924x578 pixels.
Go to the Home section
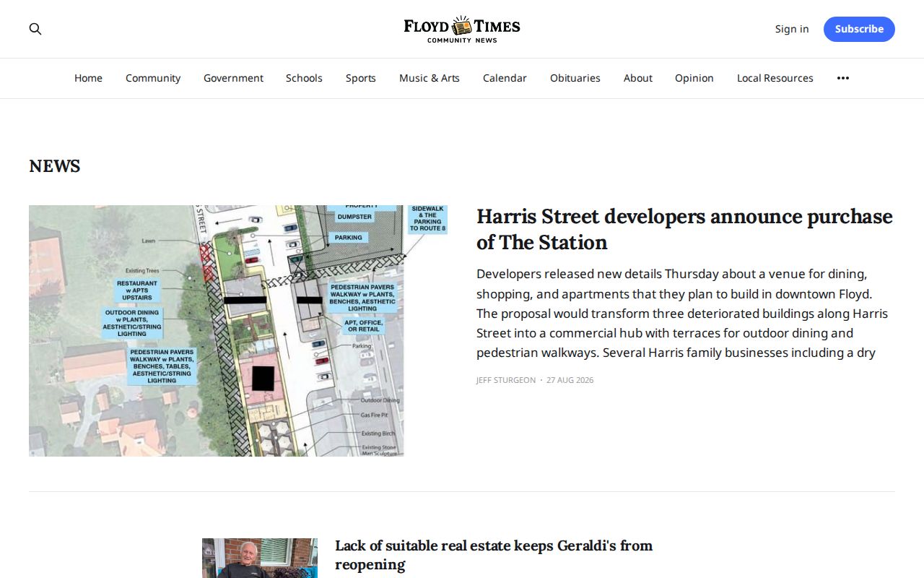pos(88,78)
